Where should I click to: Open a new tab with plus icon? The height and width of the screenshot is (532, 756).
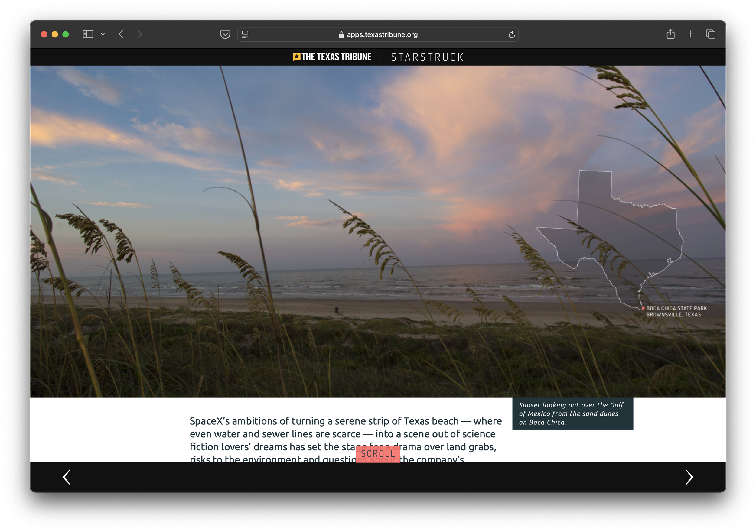(x=690, y=34)
